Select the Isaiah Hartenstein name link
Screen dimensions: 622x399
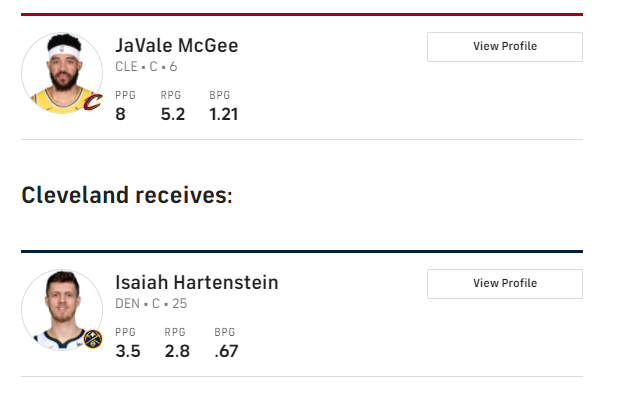click(x=197, y=283)
